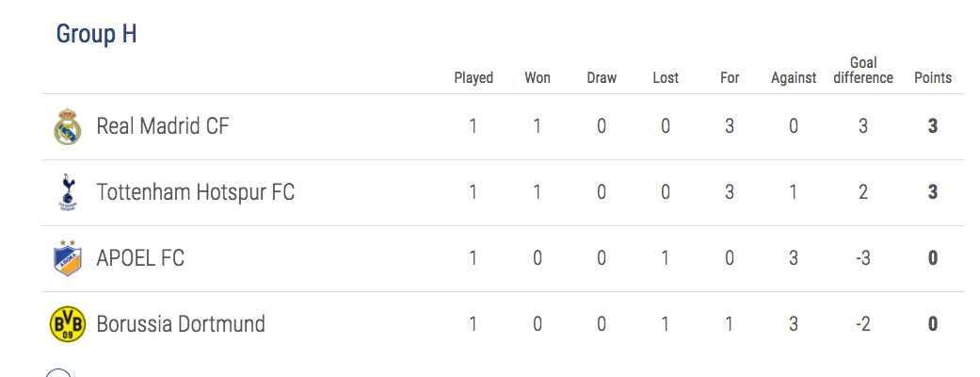Click the partial circle icon below the table
980x377 pixels.
pos(58,373)
